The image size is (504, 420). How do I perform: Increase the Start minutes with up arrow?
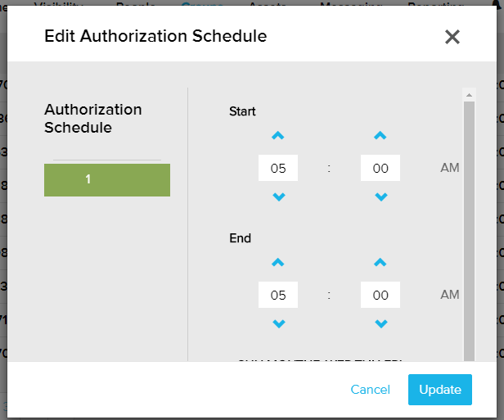click(x=380, y=136)
